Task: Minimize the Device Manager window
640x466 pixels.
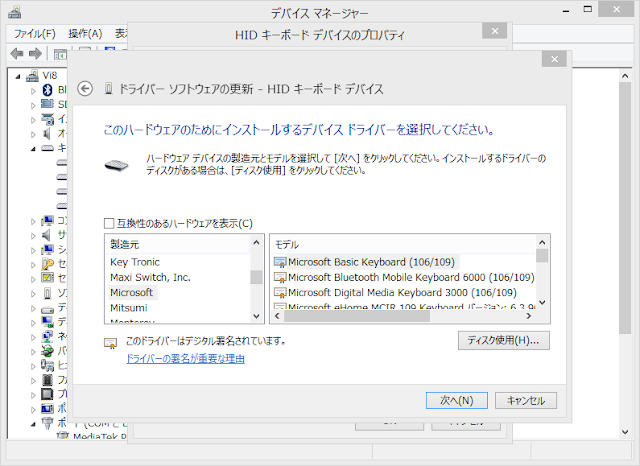Action: click(x=566, y=10)
